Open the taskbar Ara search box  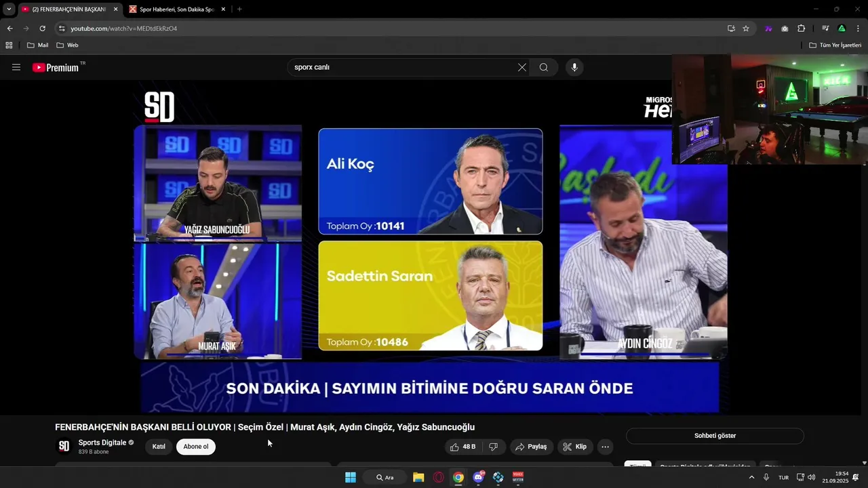click(385, 477)
